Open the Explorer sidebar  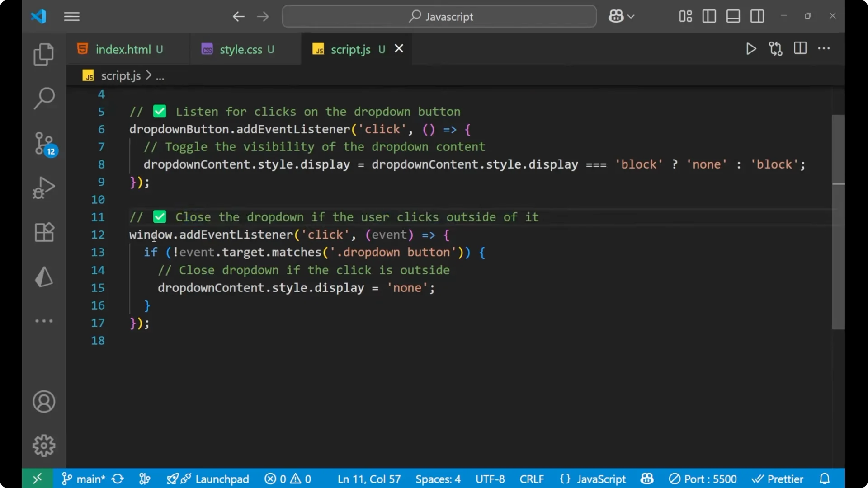(43, 54)
